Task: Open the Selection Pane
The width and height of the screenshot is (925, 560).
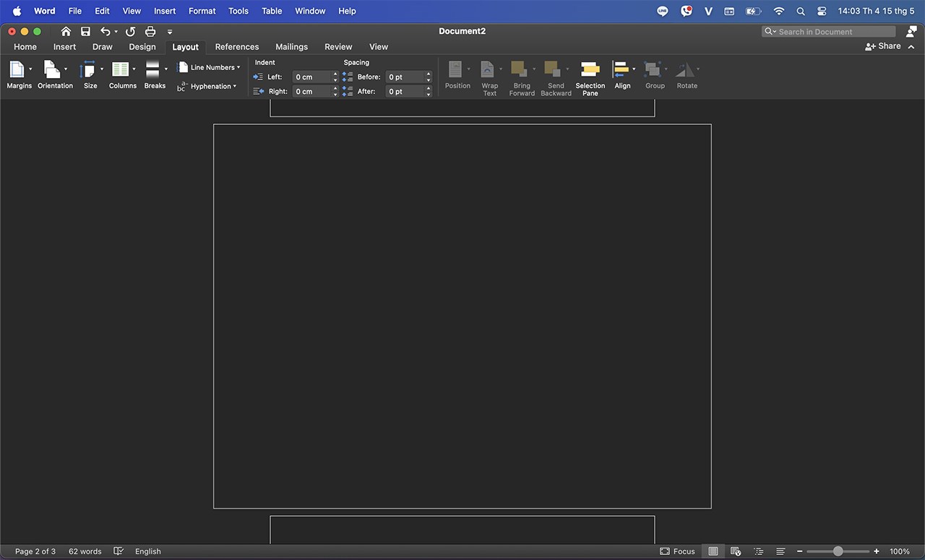Action: [x=590, y=78]
